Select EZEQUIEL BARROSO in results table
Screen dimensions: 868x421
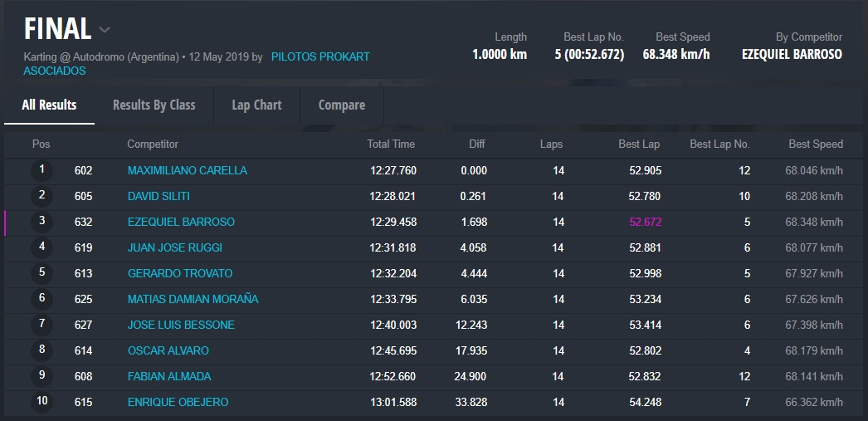(x=181, y=223)
